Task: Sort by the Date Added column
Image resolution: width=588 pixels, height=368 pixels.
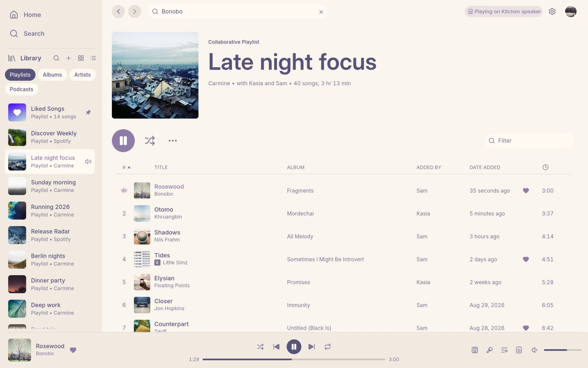Action: [484, 167]
